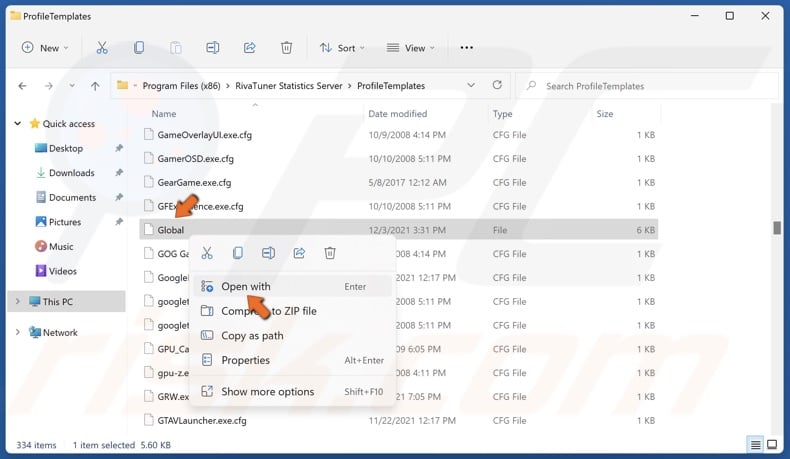Image resolution: width=790 pixels, height=459 pixels.
Task: Click the Paste icon in the top toolbar
Action: (x=175, y=48)
